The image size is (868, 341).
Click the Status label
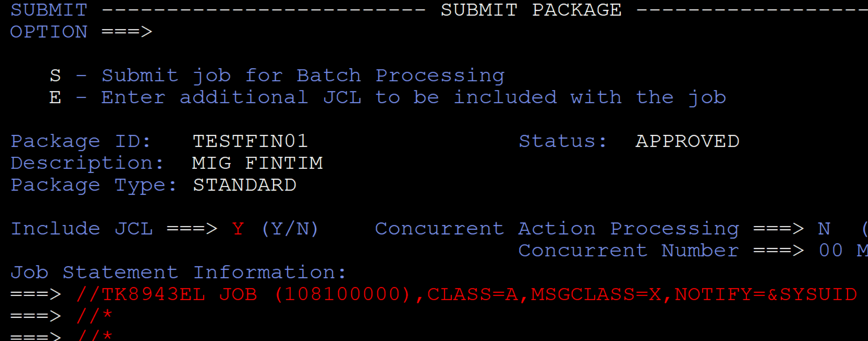[x=563, y=141]
